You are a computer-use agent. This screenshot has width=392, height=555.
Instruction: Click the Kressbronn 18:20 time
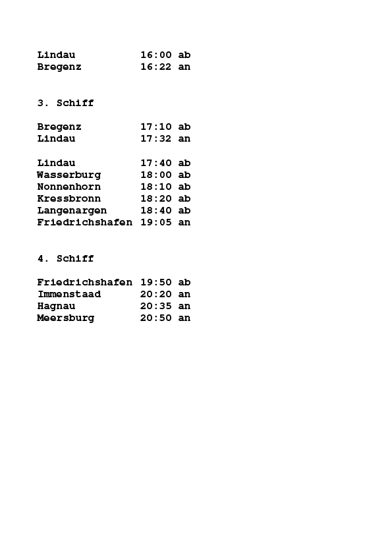click(x=156, y=198)
